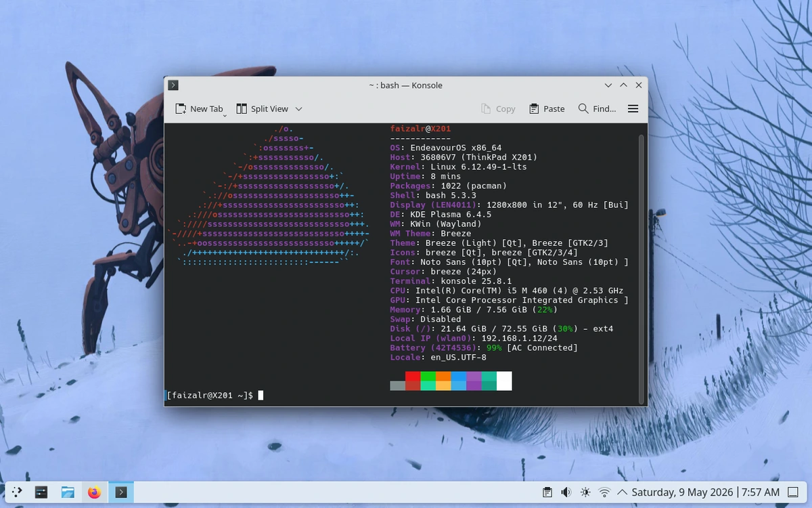Click the "EndeavourOS x86_64" OS line
Screen dimensions: 812x508
pos(446,148)
